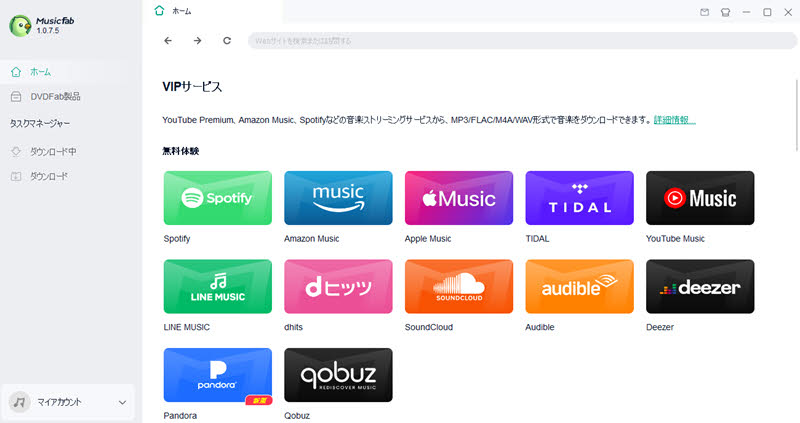Viewport: 800px width, 423px height.
Task: Click the タスクマネージャー section heading
Action: pyautogui.click(x=40, y=123)
